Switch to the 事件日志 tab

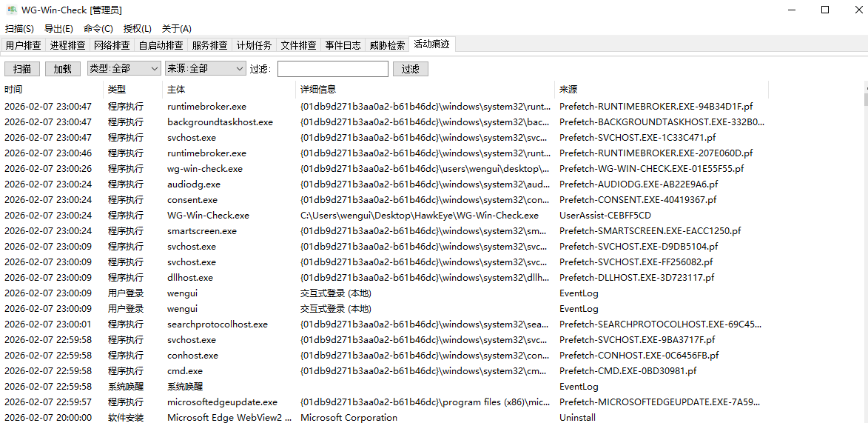pos(343,45)
